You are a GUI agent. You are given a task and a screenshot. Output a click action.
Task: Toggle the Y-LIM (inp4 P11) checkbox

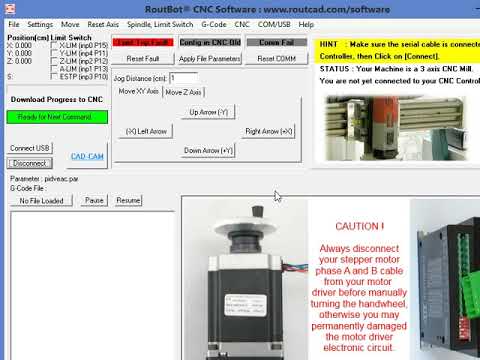[x=54, y=53]
